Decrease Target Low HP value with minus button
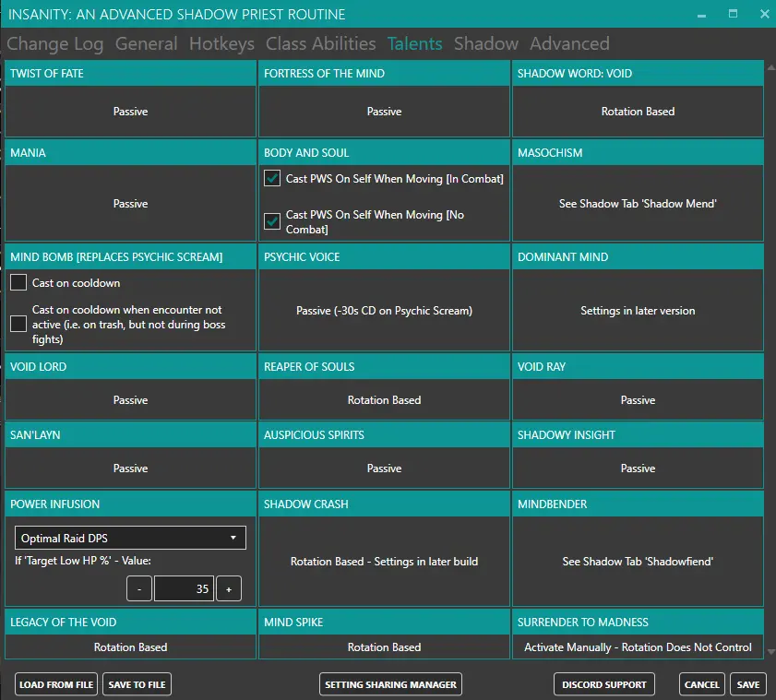The height and width of the screenshot is (700, 776). pyautogui.click(x=139, y=588)
